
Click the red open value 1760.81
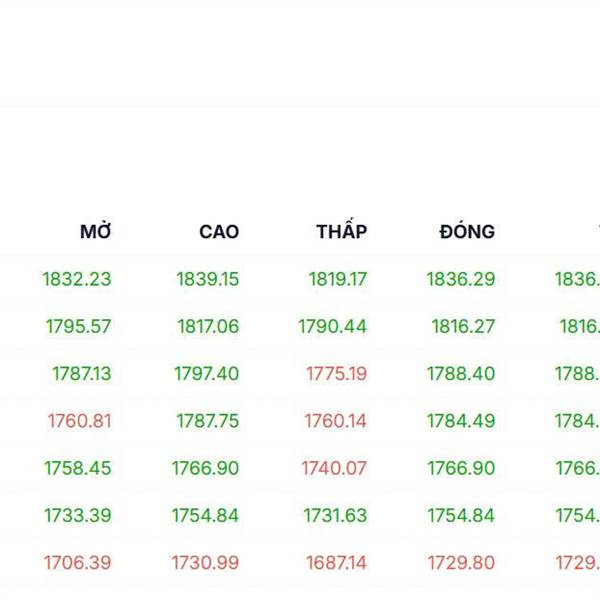tap(79, 421)
